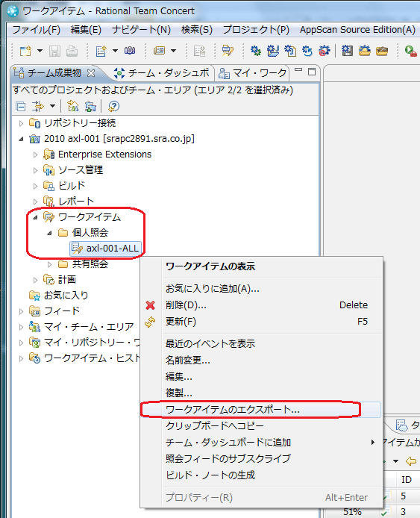Open the view filter dropdown arrow

click(x=52, y=107)
